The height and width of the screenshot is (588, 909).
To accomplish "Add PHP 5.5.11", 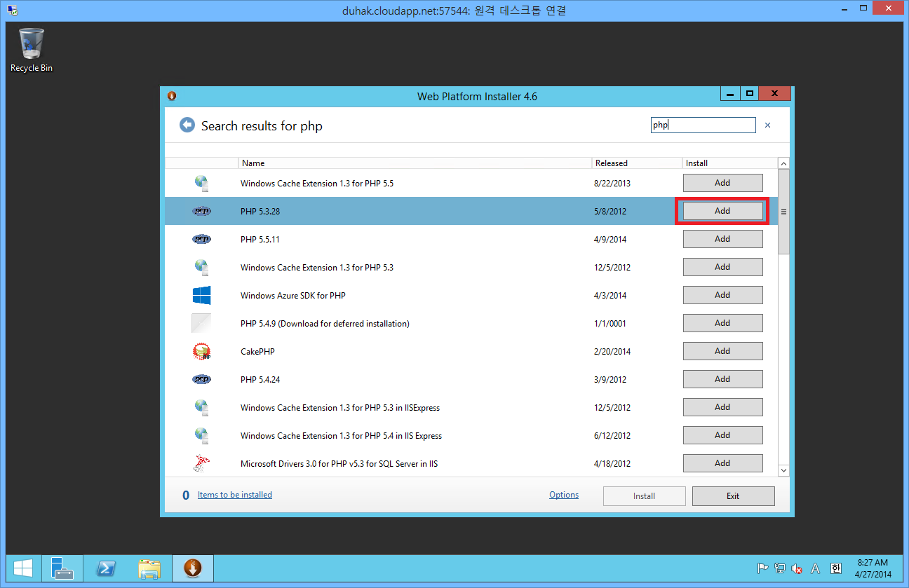I will (722, 239).
